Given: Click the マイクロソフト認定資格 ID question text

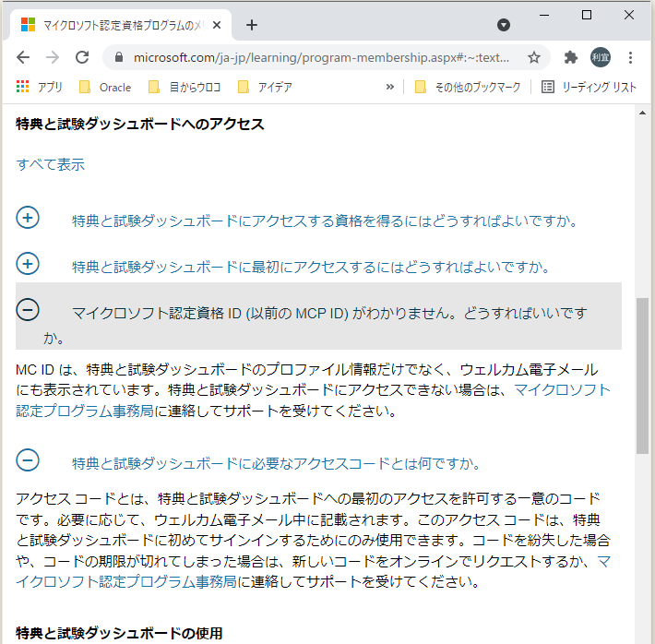Looking at the screenshot, I should (316, 325).
